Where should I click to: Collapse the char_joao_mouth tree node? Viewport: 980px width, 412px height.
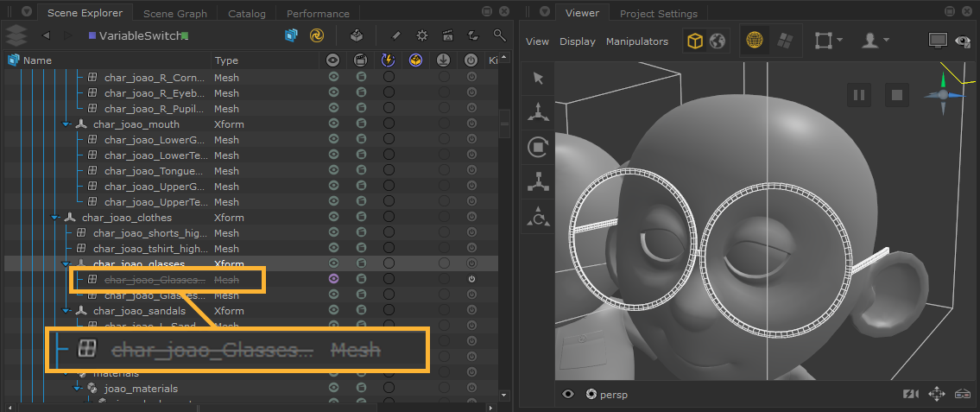66,124
